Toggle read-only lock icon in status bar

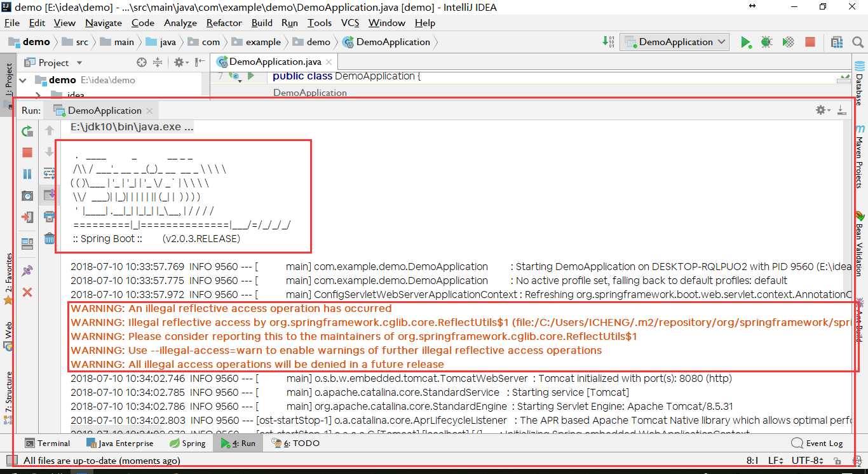[838, 461]
